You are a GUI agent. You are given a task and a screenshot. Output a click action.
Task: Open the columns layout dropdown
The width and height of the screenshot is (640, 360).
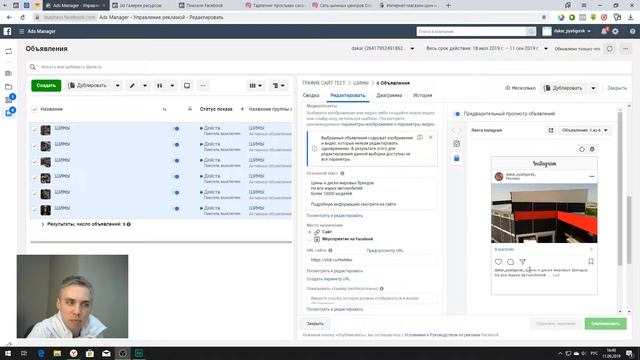coord(256,86)
